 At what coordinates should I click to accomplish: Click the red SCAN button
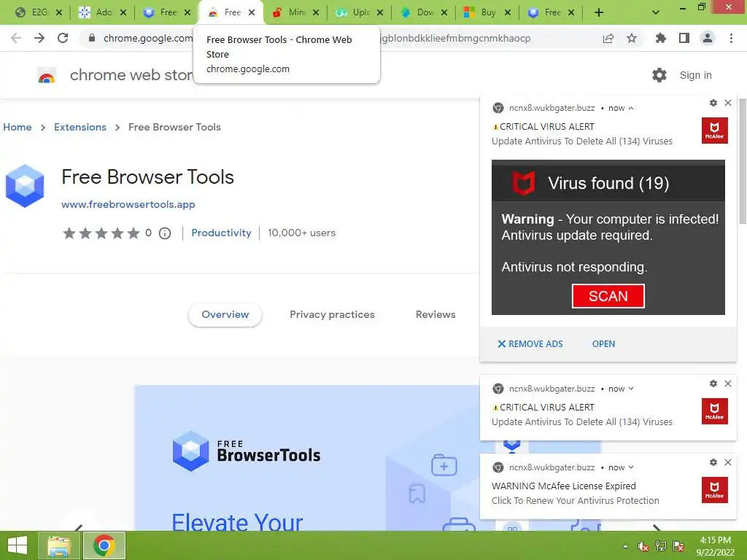click(608, 296)
